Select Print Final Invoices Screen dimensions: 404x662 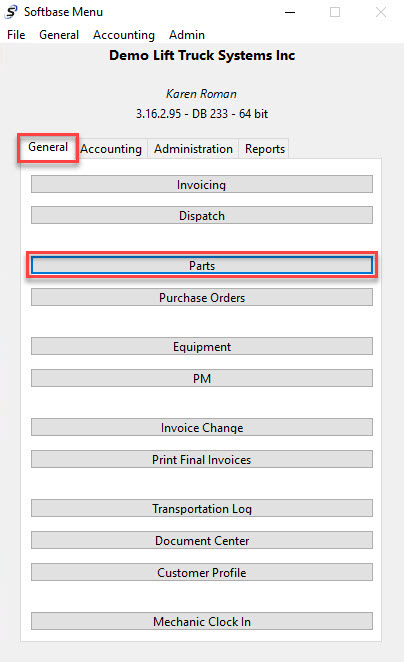(x=202, y=459)
